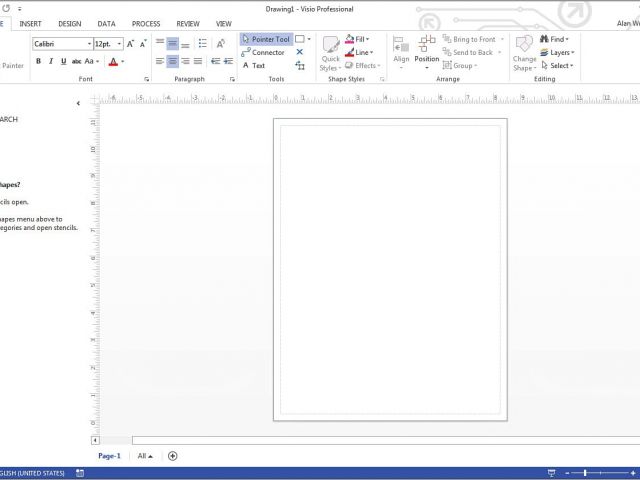Click the increase font size icon
Image resolution: width=640 pixels, height=480 pixels.
[x=131, y=44]
